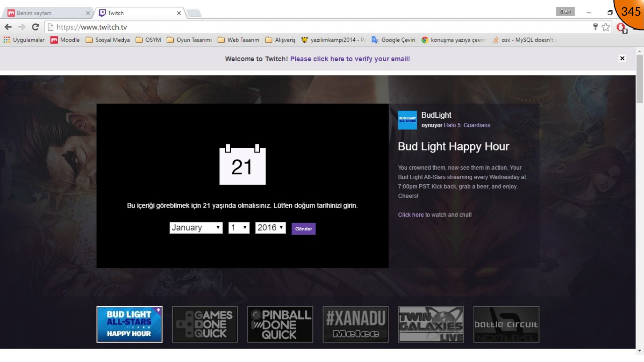Click the page vertical scrollbar thumb

tap(640, 79)
